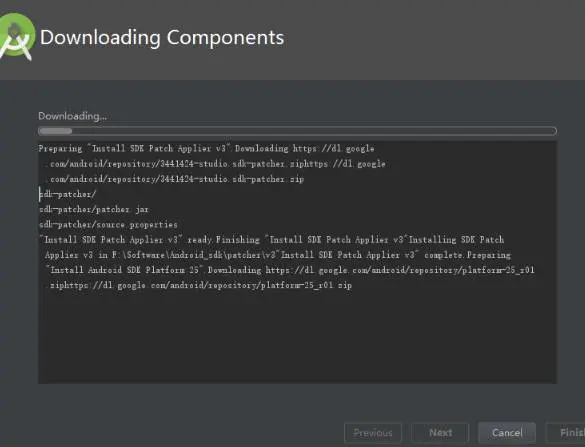Click the 'sdk-patcher/' log line
Viewport: 585px width, 447px height.
coord(68,194)
